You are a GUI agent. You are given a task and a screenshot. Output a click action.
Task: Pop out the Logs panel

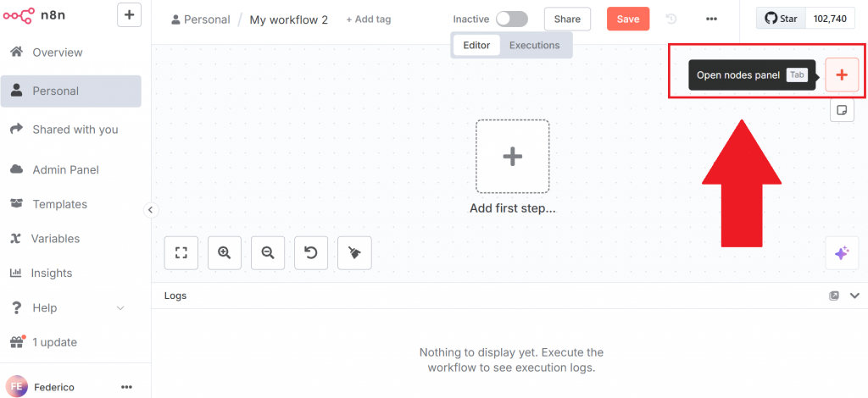pos(834,296)
